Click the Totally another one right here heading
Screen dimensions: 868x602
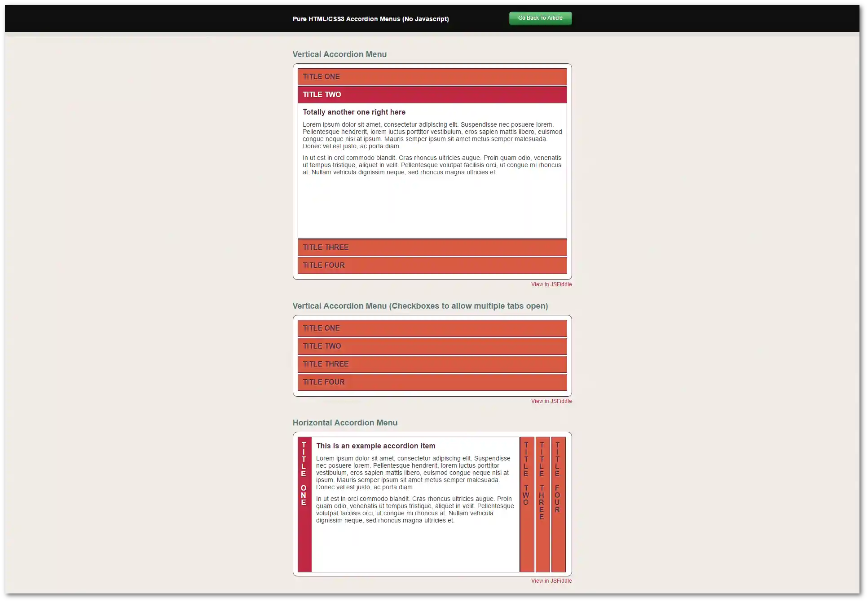[354, 112]
